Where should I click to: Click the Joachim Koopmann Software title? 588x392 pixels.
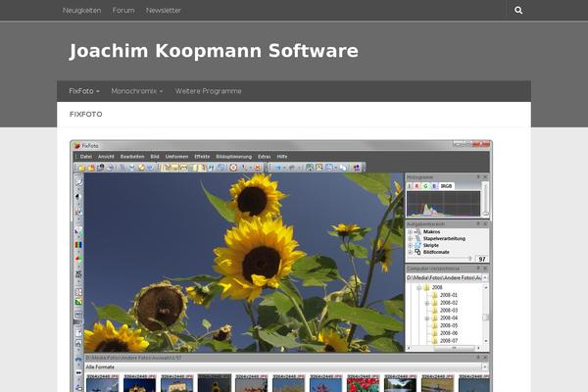214,51
